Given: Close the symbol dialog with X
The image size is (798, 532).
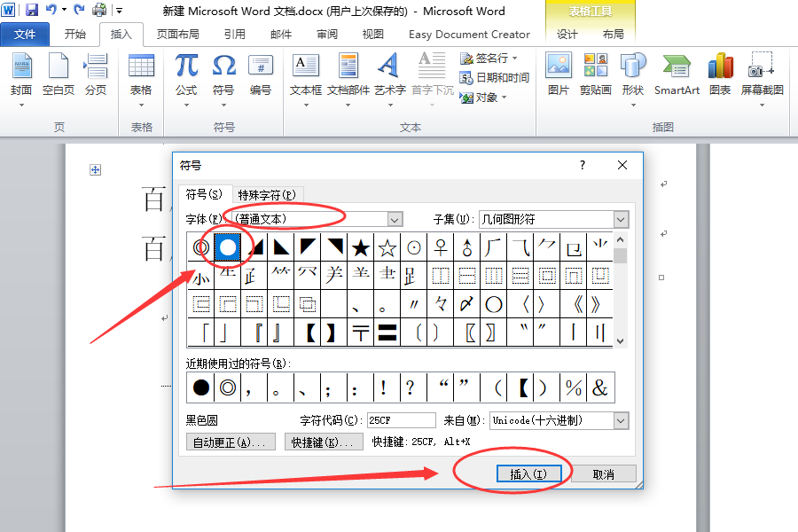Looking at the screenshot, I should pyautogui.click(x=622, y=165).
